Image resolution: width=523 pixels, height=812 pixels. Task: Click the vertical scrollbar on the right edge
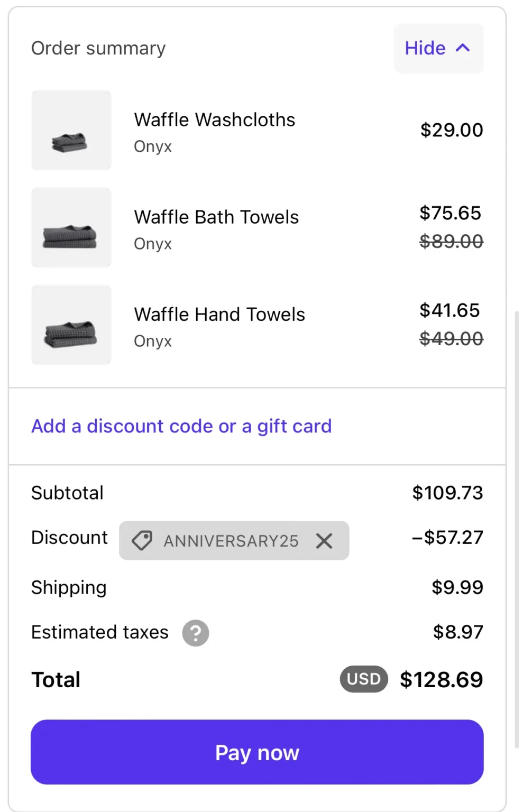click(x=517, y=529)
